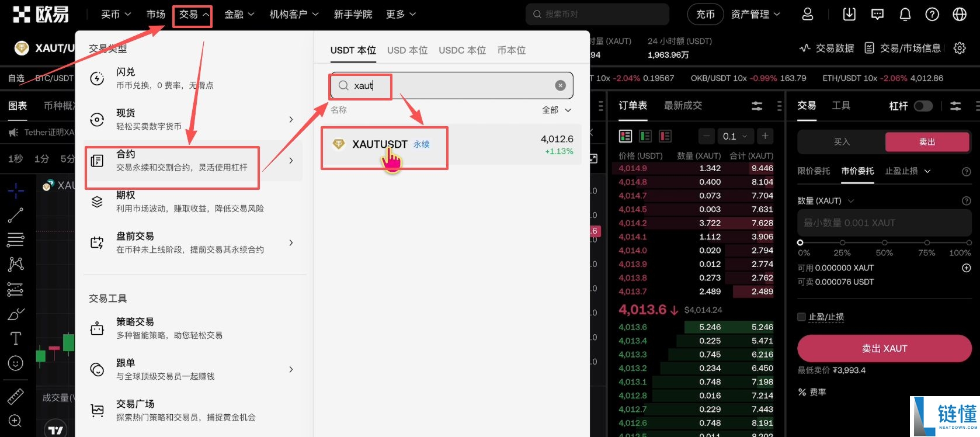
Task: Click the add funds plus icon
Action: (x=966, y=268)
